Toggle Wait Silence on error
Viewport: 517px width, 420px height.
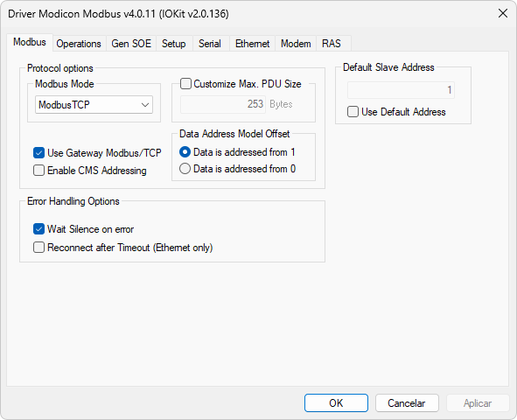[x=38, y=228]
